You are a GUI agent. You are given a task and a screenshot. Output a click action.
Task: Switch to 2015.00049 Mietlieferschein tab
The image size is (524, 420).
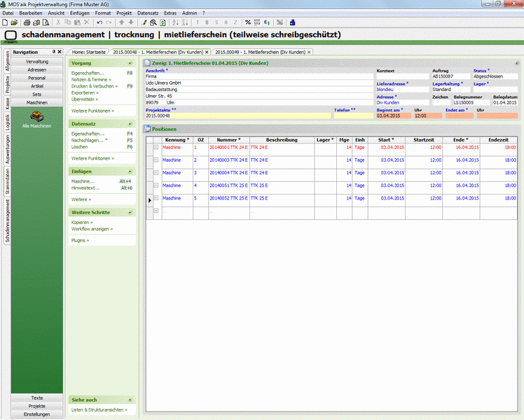coord(260,52)
